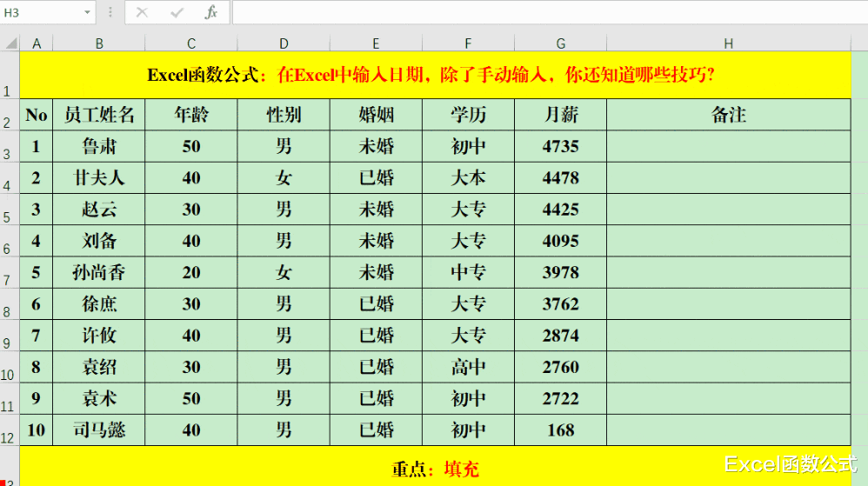Click the cell with name 鲁肃
Viewport: 868px width, 486px height.
pyautogui.click(x=99, y=147)
